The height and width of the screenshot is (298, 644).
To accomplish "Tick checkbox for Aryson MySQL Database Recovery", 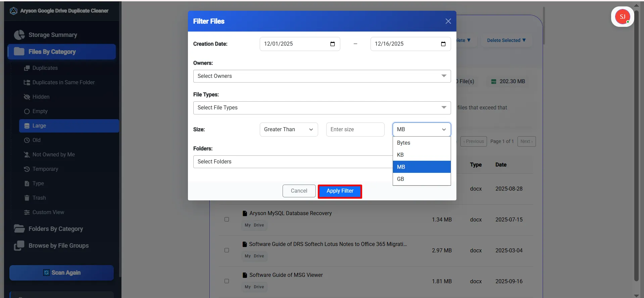I will coord(227,219).
